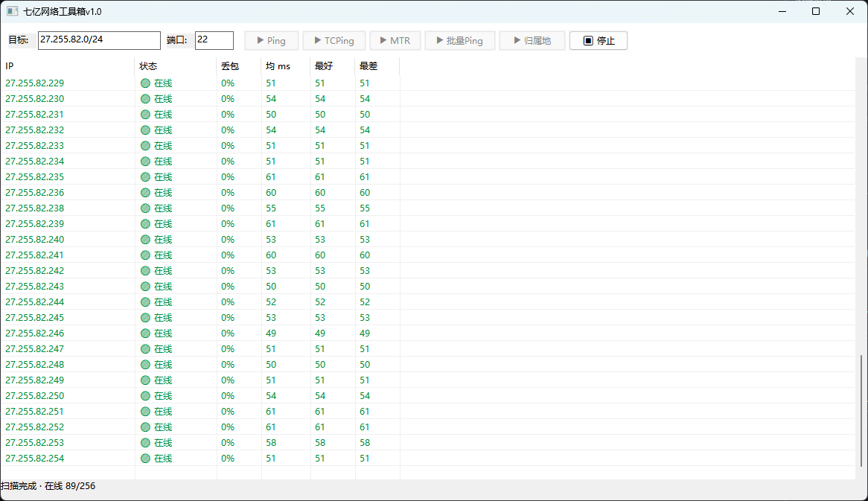The height and width of the screenshot is (501, 868).
Task: Click the status dot for 27.255.82.251
Action: (x=146, y=412)
